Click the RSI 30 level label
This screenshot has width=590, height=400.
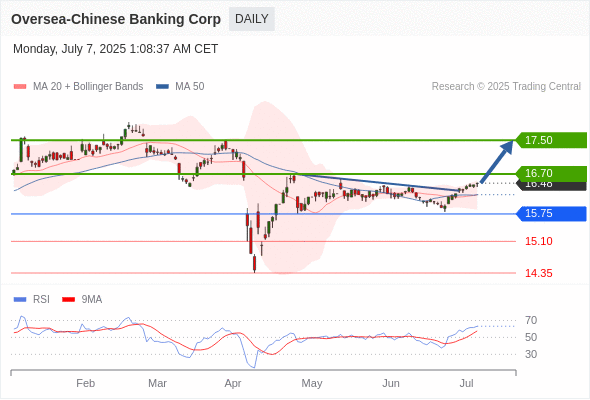pos(531,354)
